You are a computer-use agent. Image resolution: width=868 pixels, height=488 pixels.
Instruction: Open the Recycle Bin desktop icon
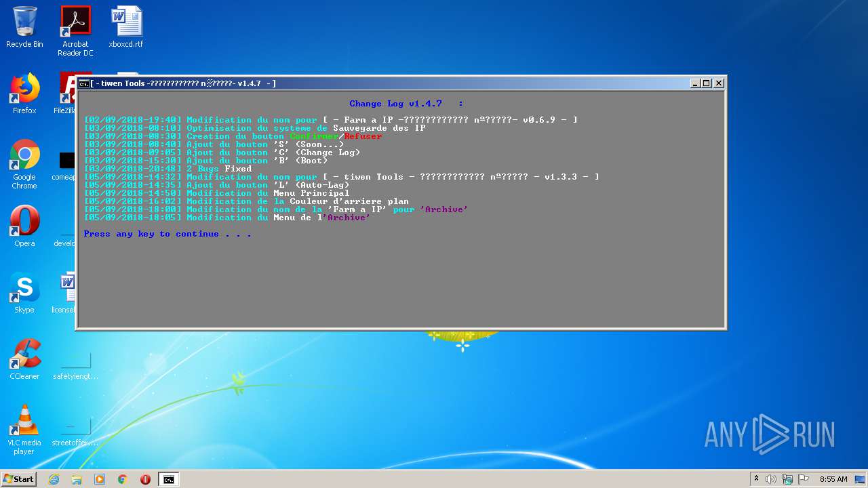[x=24, y=27]
